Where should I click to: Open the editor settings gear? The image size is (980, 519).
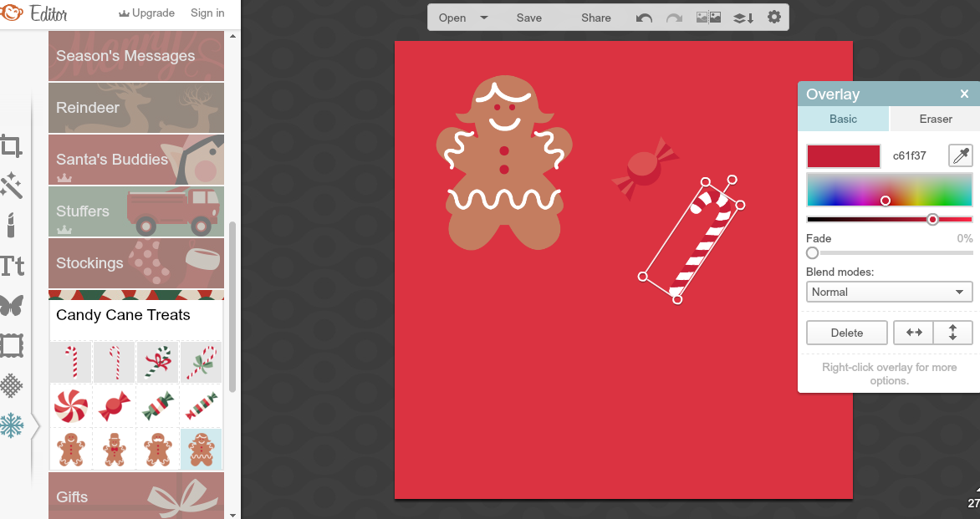point(774,17)
